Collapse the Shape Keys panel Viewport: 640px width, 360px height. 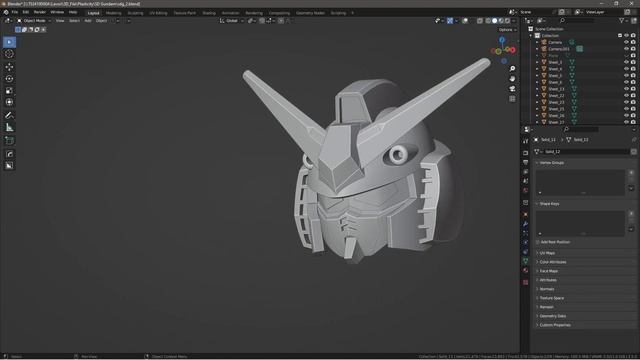tap(549, 204)
